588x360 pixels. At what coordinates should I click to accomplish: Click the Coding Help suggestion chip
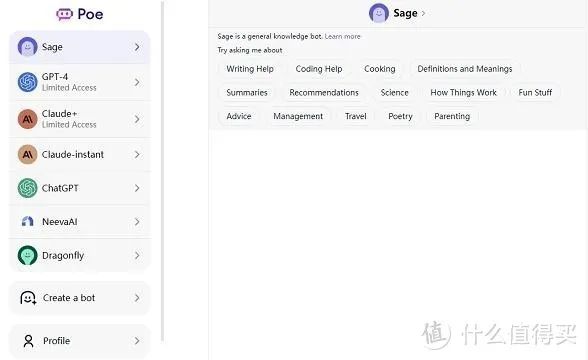point(319,69)
